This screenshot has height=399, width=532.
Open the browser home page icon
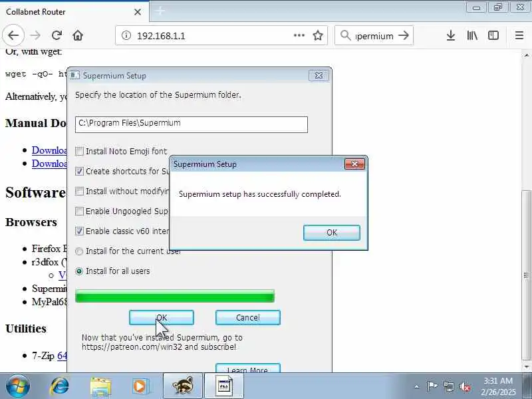coord(78,35)
